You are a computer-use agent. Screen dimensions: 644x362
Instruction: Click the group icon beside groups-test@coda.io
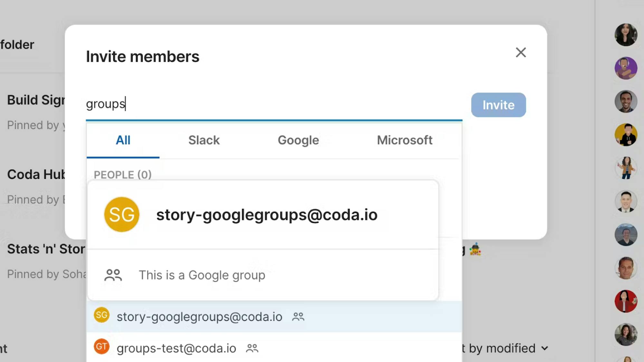(x=252, y=348)
